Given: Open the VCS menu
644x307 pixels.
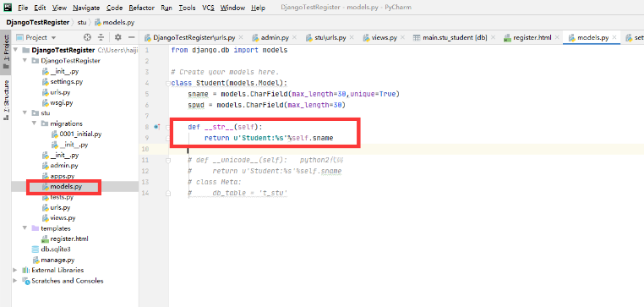Looking at the screenshot, I should (x=208, y=8).
